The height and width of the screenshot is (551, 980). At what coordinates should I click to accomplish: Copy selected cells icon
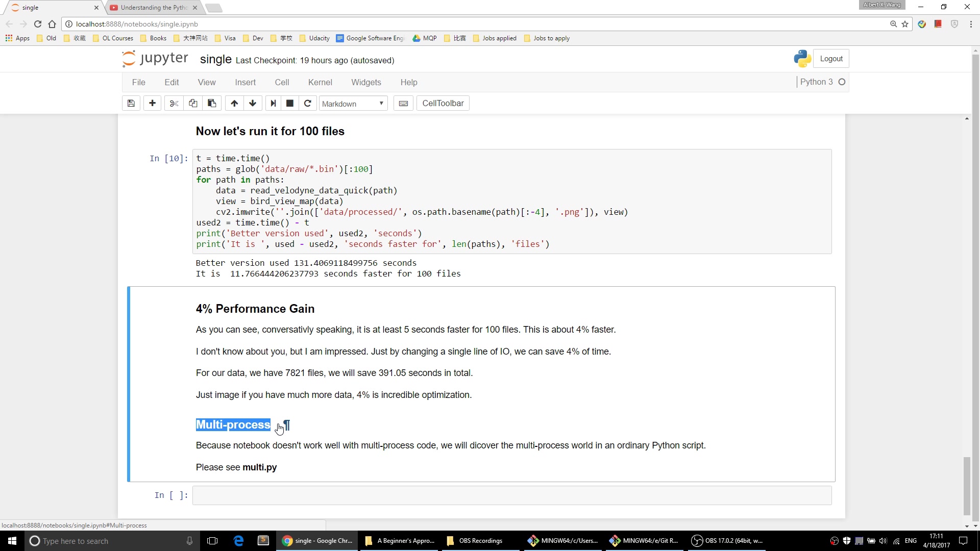(x=193, y=104)
